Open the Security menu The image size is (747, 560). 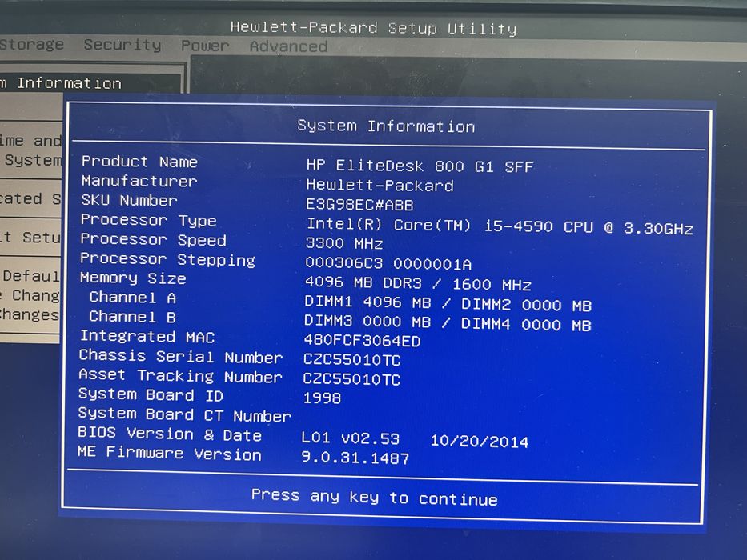[x=122, y=46]
